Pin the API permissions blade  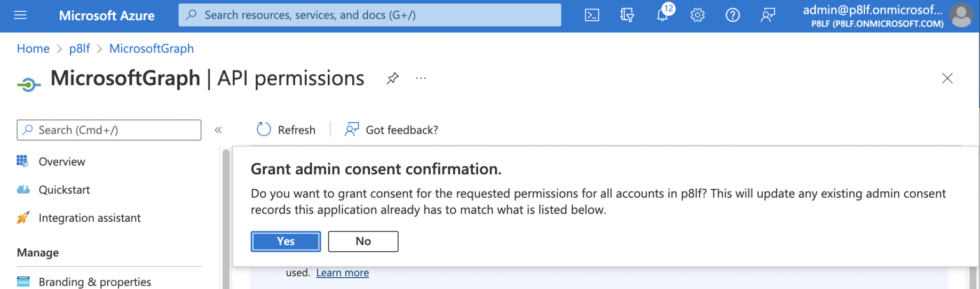coord(393,78)
